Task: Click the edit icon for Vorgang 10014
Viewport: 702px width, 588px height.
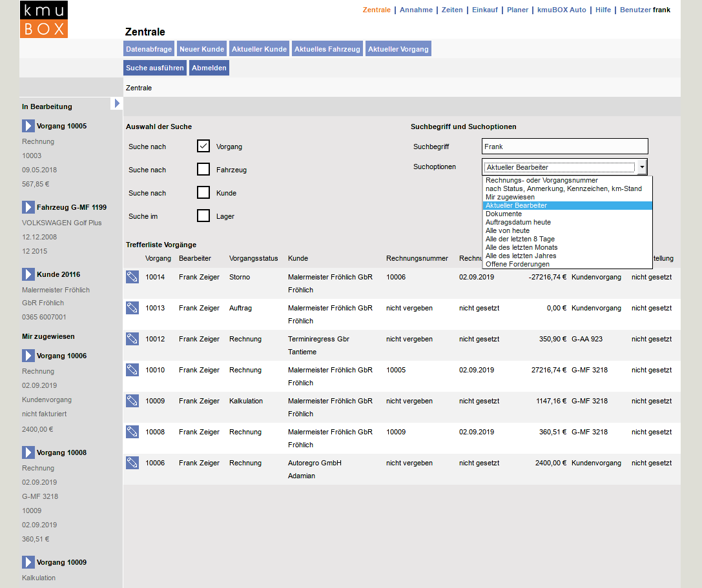Action: coord(132,277)
